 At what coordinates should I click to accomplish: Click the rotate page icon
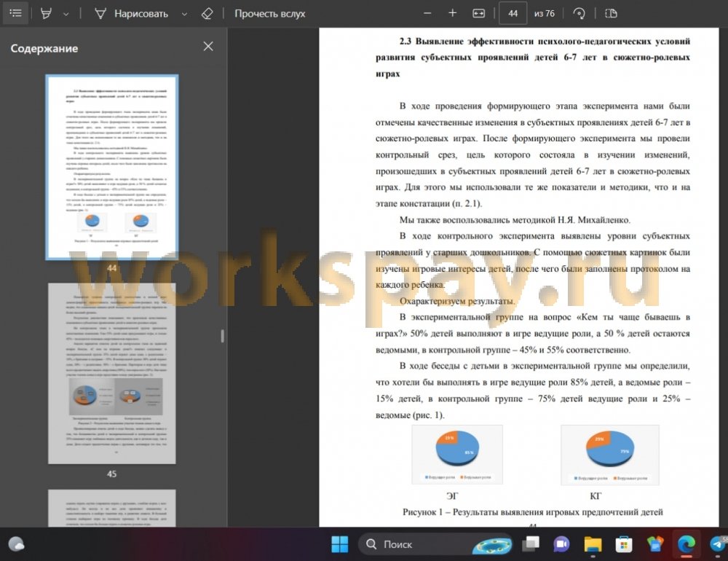[x=579, y=14]
